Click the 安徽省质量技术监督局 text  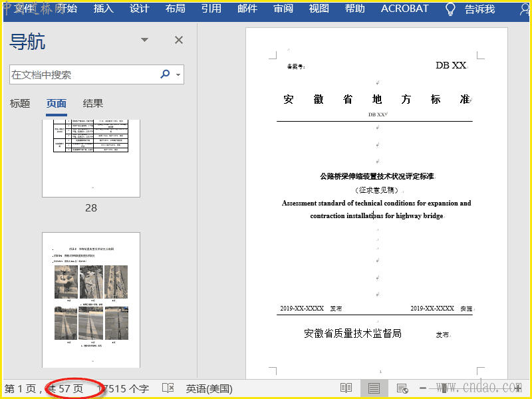[x=353, y=334]
